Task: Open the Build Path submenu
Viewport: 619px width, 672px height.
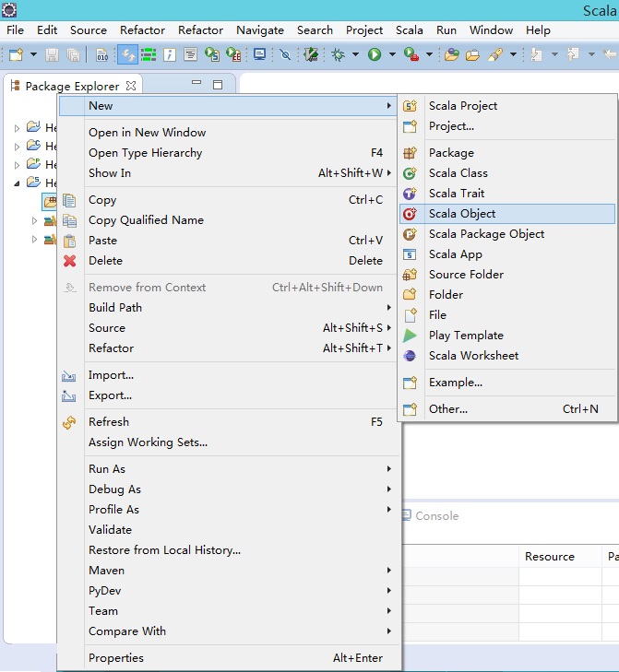Action: pos(228,308)
